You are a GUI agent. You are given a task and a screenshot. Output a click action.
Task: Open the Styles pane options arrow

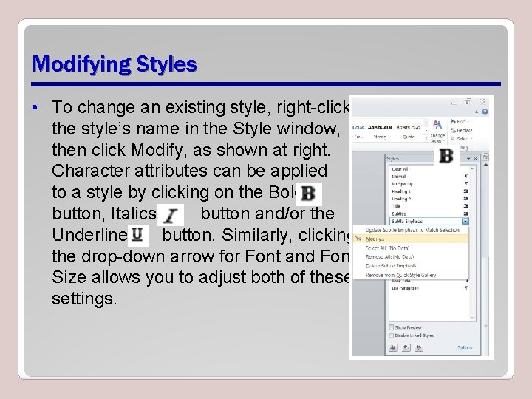(468, 158)
